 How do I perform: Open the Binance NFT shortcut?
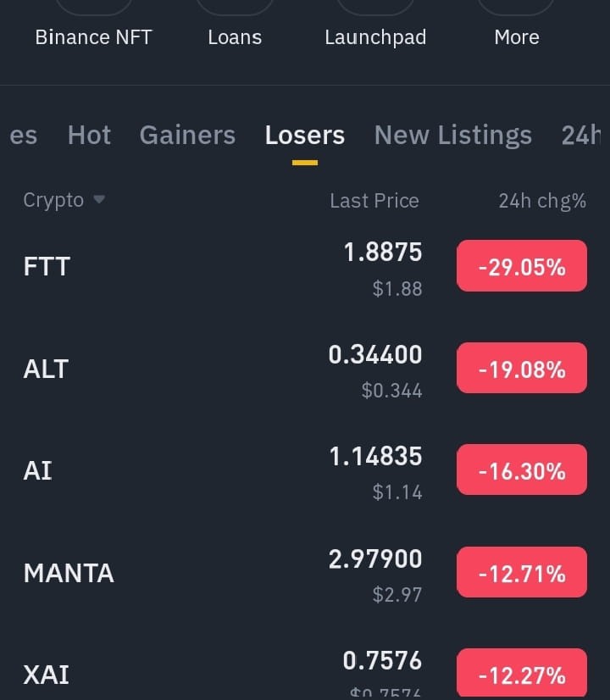pyautogui.click(x=94, y=37)
